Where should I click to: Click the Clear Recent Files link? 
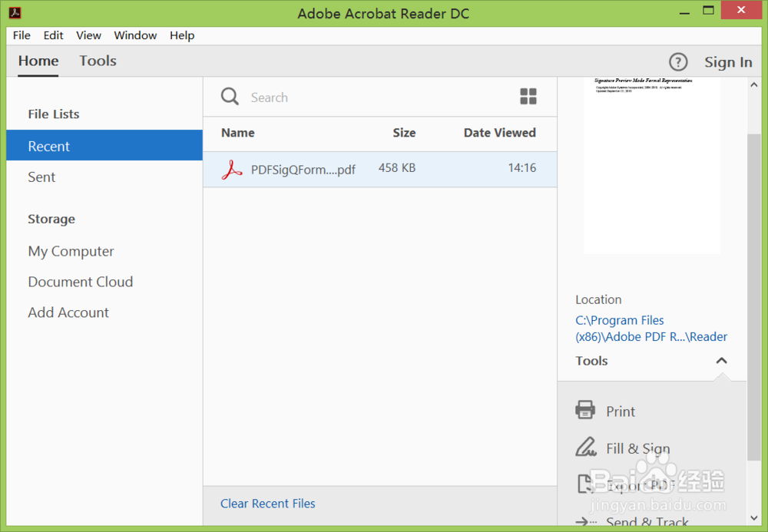coord(267,503)
